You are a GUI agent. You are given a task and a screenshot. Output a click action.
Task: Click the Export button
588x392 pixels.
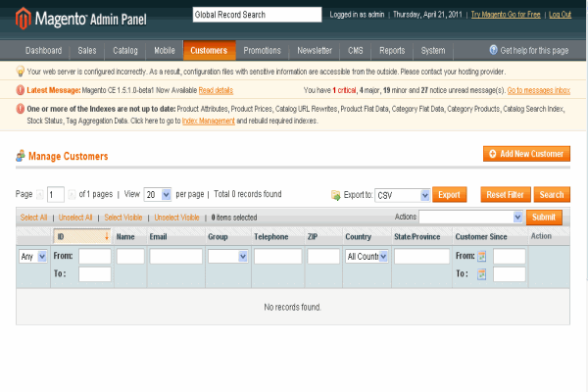[449, 194]
